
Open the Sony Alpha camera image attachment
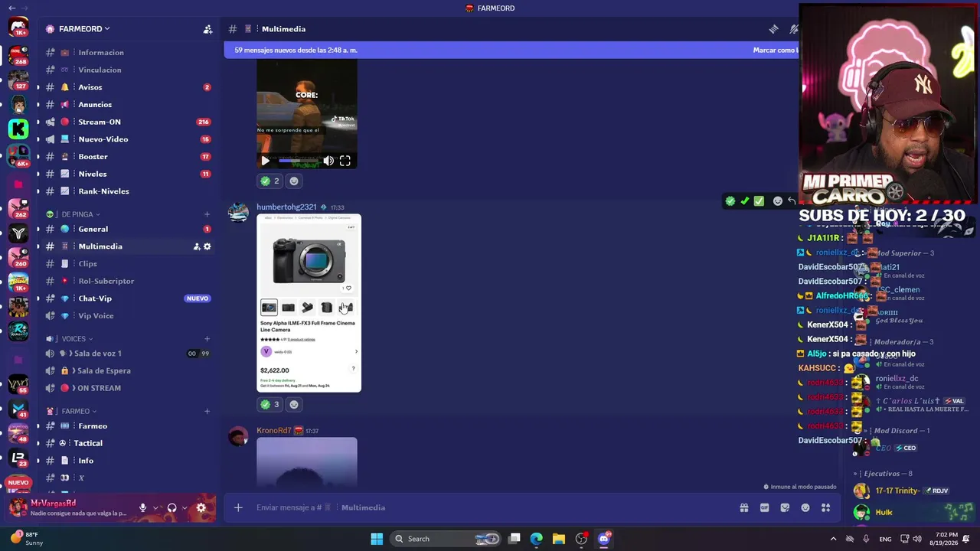[309, 303]
